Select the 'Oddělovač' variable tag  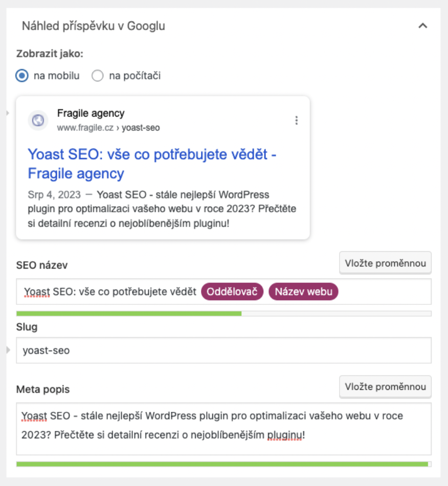232,292
